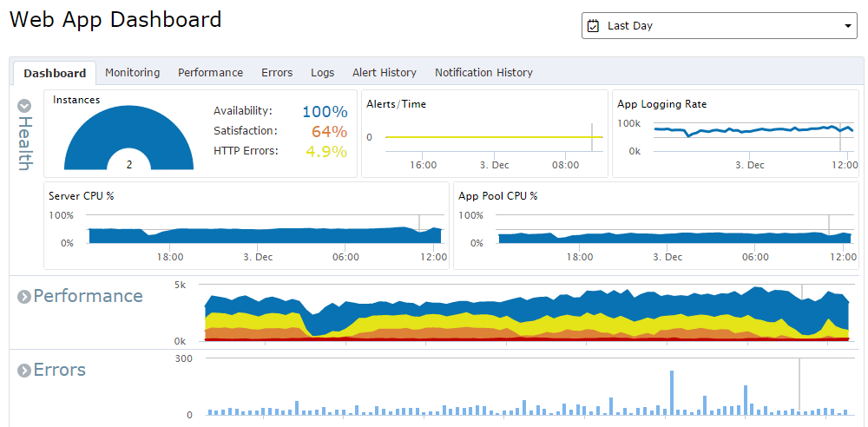Click the Server CPU % area chart

tap(265, 235)
